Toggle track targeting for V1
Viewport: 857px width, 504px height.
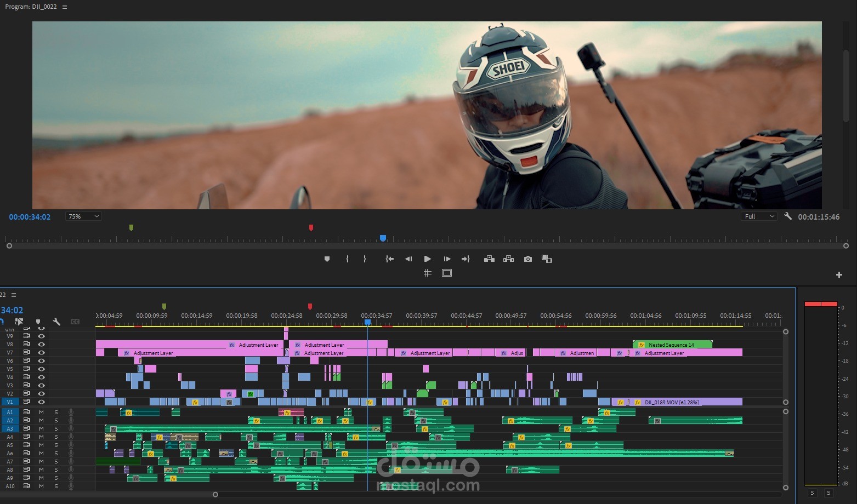click(10, 402)
